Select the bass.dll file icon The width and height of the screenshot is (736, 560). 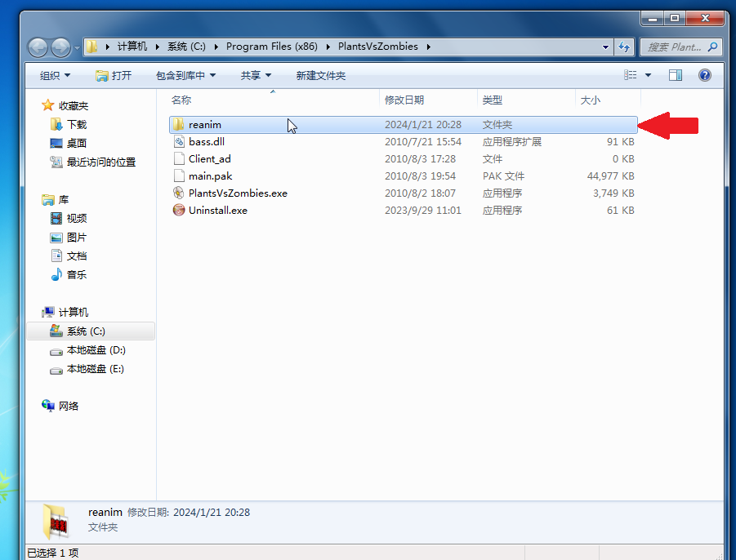[179, 142]
